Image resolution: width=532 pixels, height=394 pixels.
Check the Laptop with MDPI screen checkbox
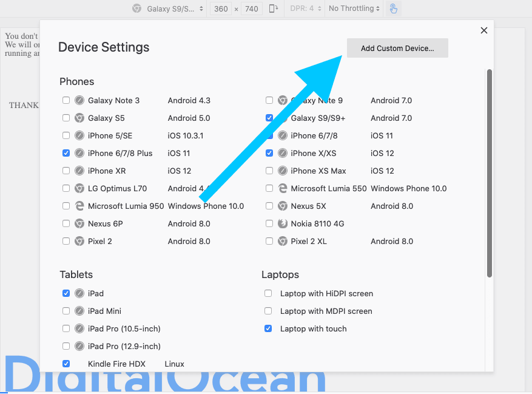click(x=268, y=311)
